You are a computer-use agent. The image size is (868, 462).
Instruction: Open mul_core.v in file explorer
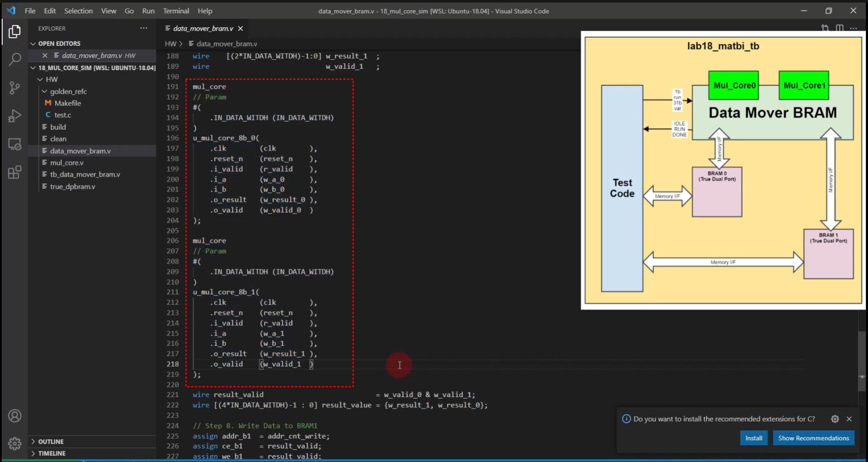point(67,163)
